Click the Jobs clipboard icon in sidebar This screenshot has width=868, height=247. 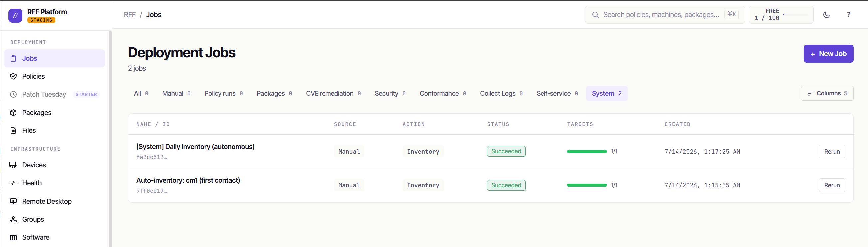click(x=13, y=58)
